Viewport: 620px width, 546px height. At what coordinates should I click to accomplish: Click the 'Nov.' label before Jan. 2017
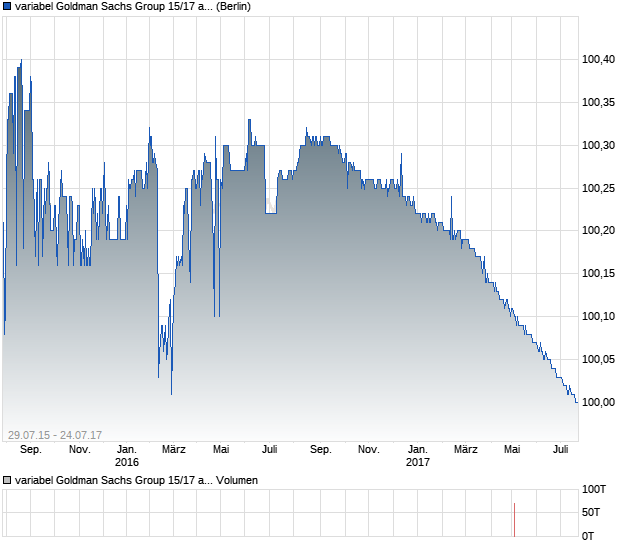(x=369, y=450)
